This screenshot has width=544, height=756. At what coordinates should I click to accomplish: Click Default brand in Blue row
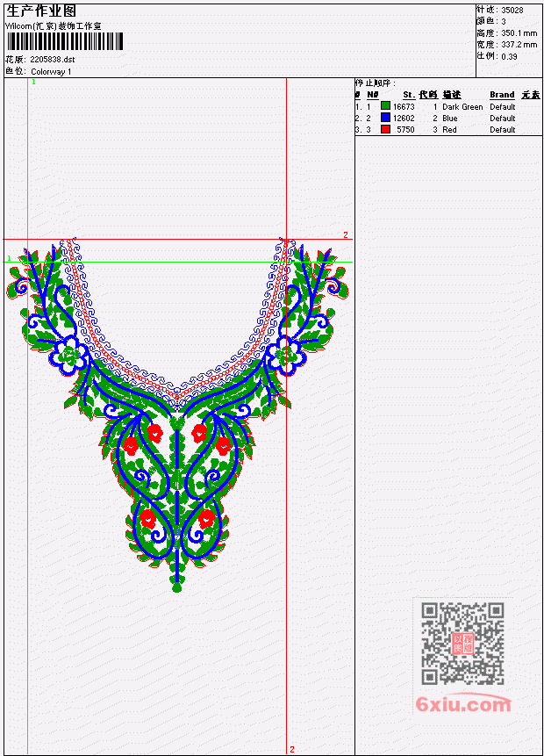click(503, 119)
